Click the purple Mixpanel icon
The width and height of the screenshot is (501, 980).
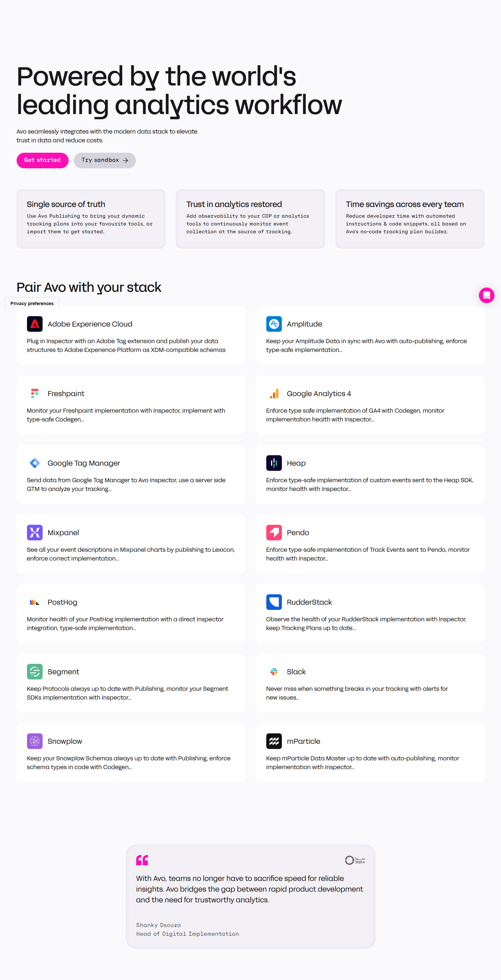pos(35,532)
